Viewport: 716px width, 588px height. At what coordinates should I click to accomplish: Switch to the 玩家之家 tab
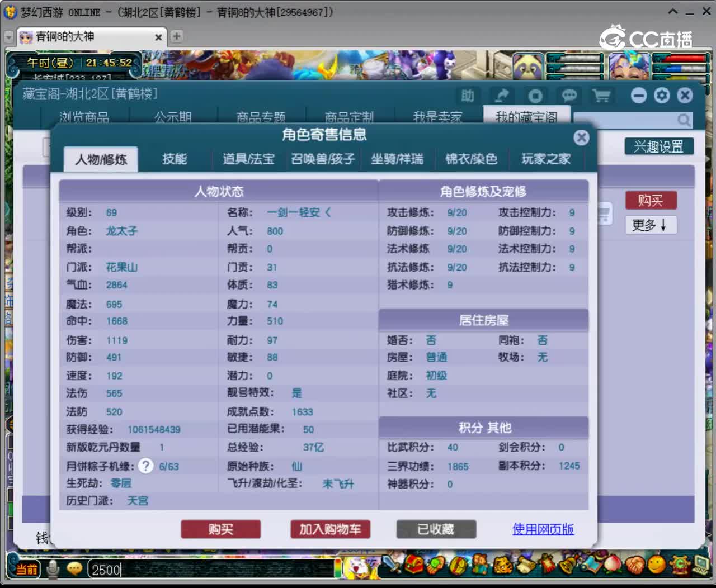pos(546,159)
